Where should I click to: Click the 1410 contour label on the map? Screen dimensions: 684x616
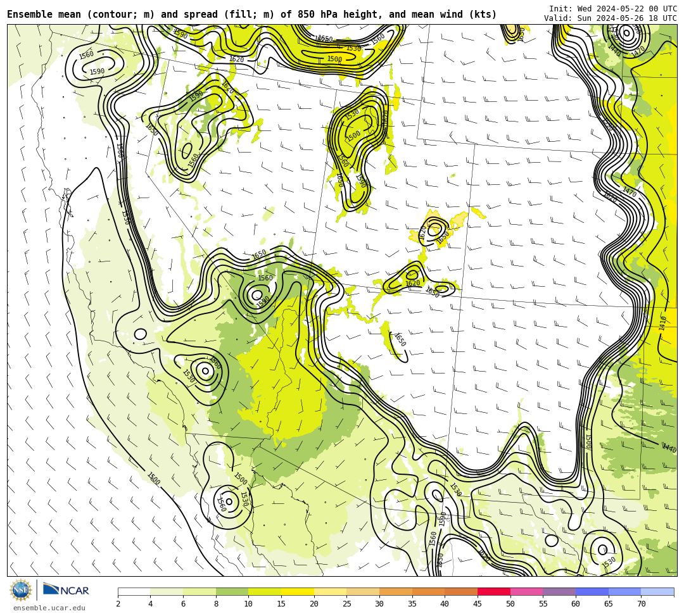(x=663, y=324)
